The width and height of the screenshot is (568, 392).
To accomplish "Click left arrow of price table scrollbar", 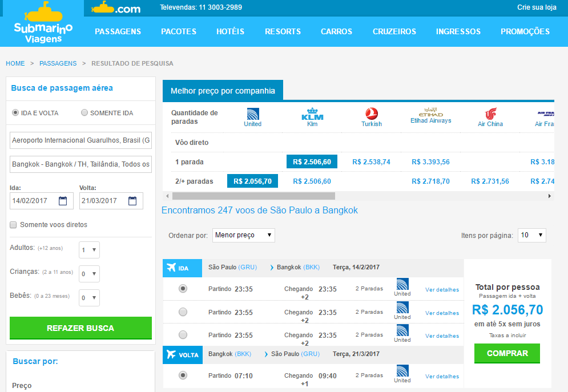I will coord(167,196).
